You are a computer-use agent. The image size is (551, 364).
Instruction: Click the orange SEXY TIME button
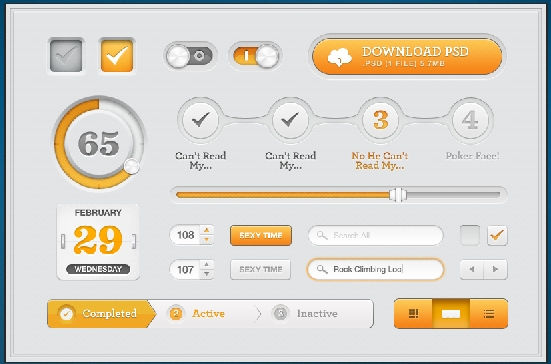261,235
